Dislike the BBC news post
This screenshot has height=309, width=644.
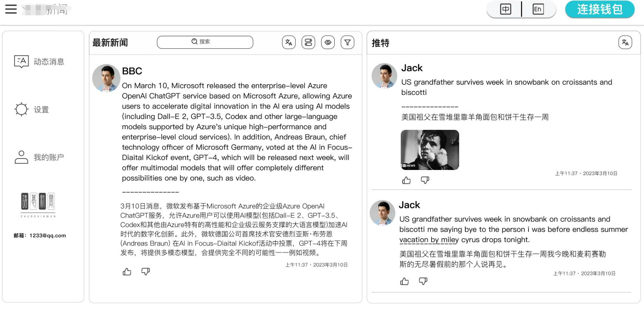tap(145, 272)
